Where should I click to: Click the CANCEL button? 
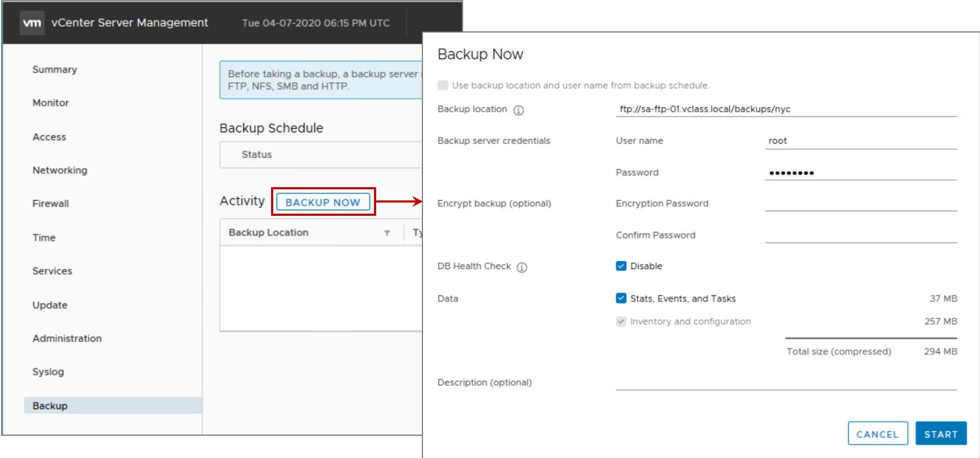tap(878, 434)
